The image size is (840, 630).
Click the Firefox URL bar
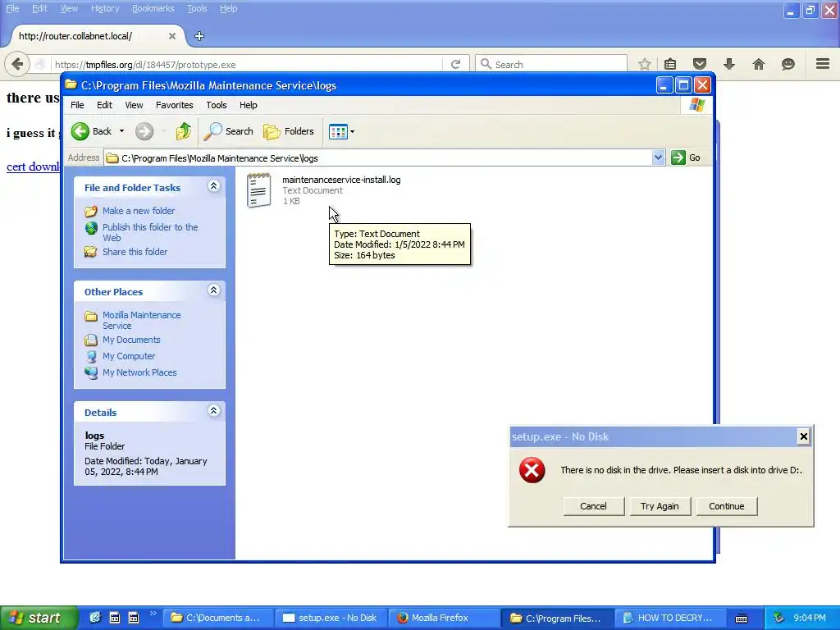point(246,64)
